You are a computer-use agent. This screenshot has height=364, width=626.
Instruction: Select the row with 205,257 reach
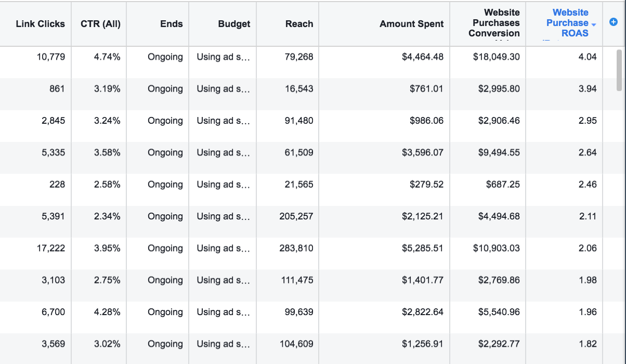296,216
